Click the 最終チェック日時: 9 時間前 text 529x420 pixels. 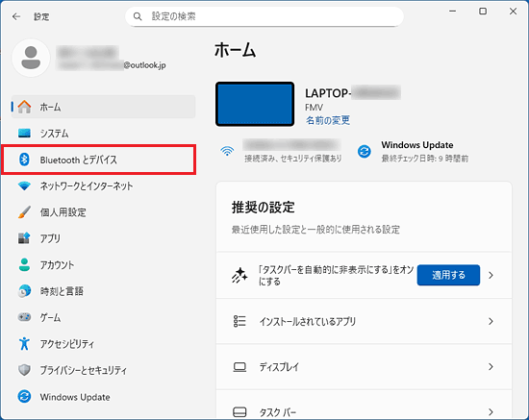(x=425, y=159)
